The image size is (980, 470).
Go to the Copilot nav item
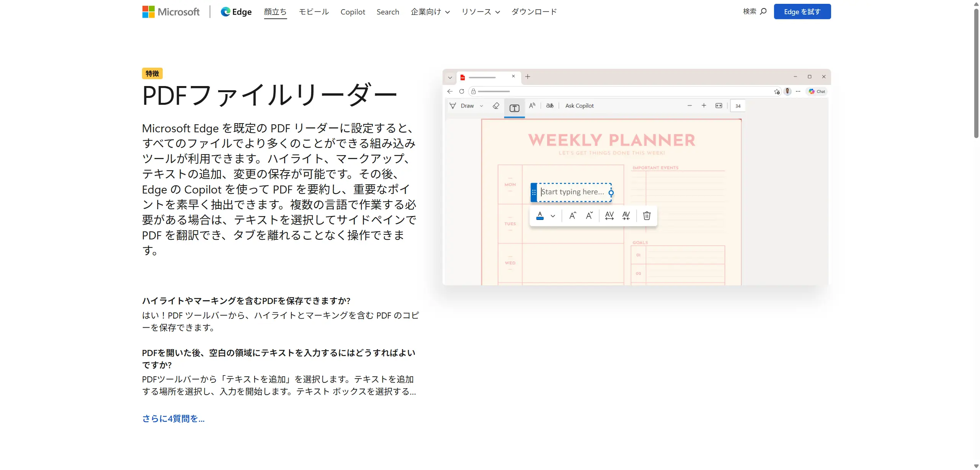click(353, 12)
